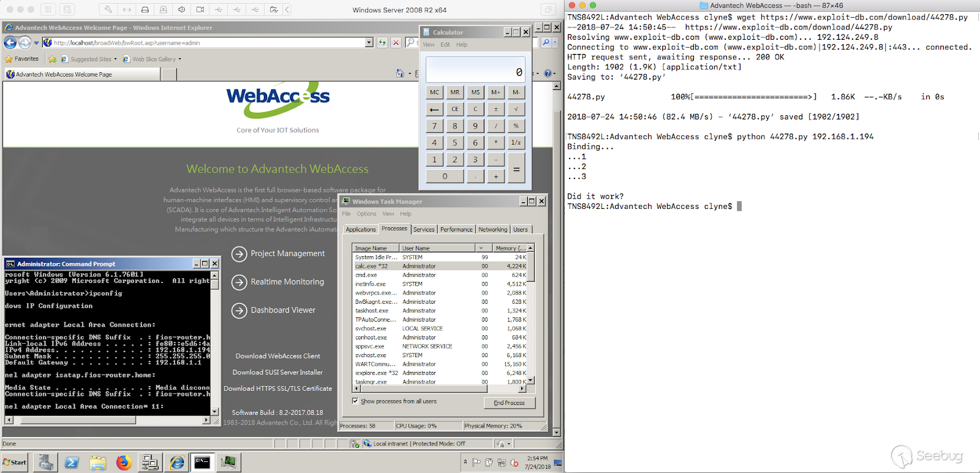Click the Add to Favorites Bar icon

[x=52, y=59]
